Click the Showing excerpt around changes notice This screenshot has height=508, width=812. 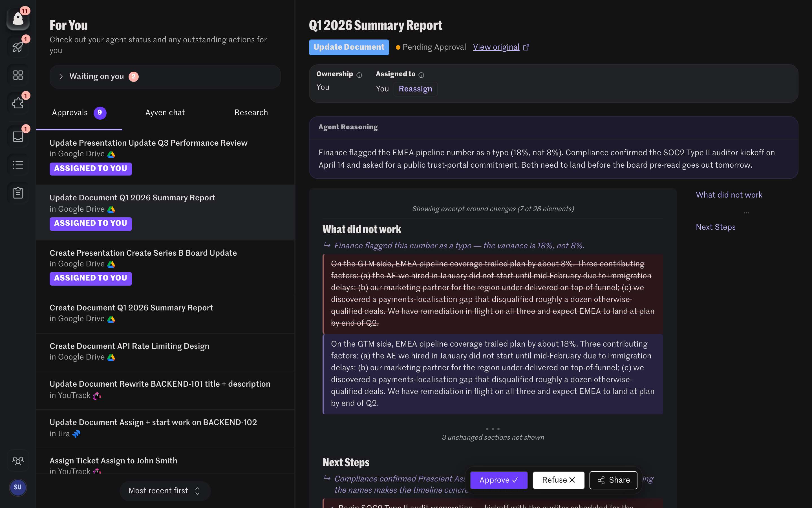point(493,209)
